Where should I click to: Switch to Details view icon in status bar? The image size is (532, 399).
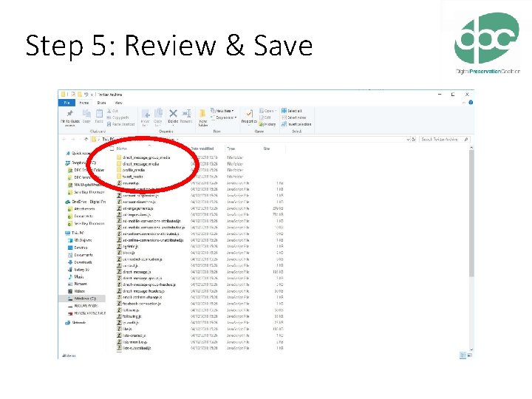tap(463, 355)
